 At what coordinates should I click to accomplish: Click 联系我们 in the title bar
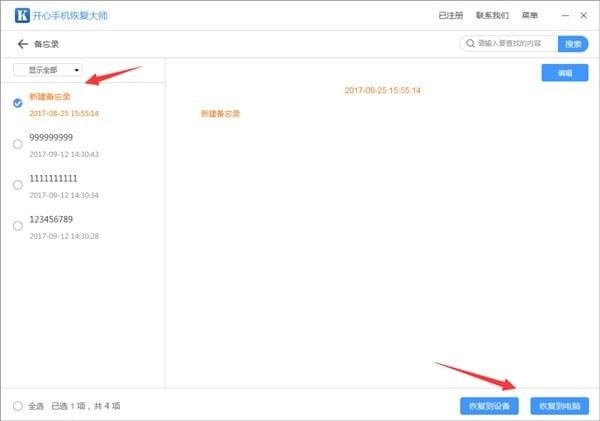[x=492, y=16]
